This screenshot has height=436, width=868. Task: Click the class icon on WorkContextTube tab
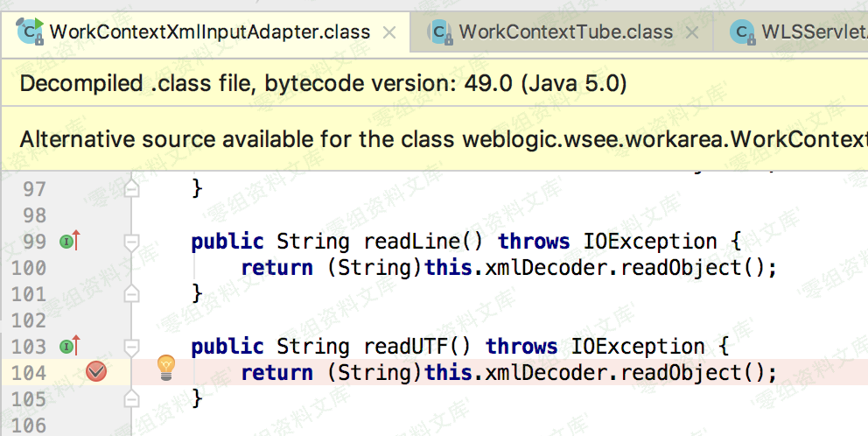pyautogui.click(x=440, y=32)
